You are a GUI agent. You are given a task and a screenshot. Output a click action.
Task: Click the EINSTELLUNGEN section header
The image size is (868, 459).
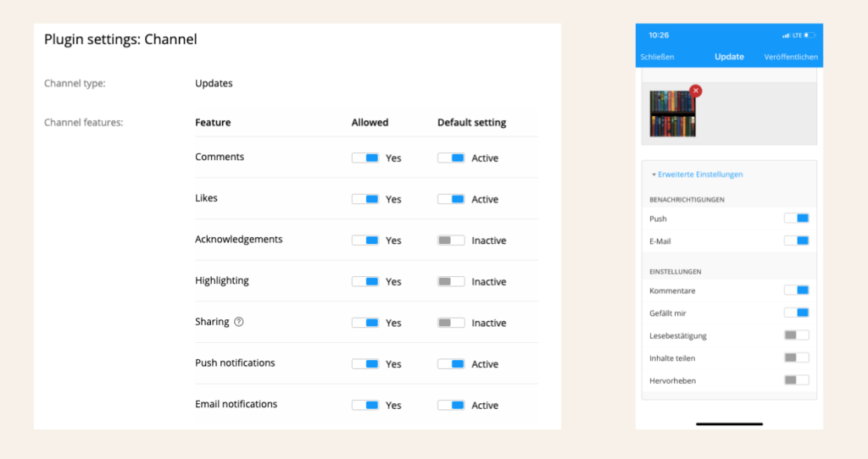676,272
